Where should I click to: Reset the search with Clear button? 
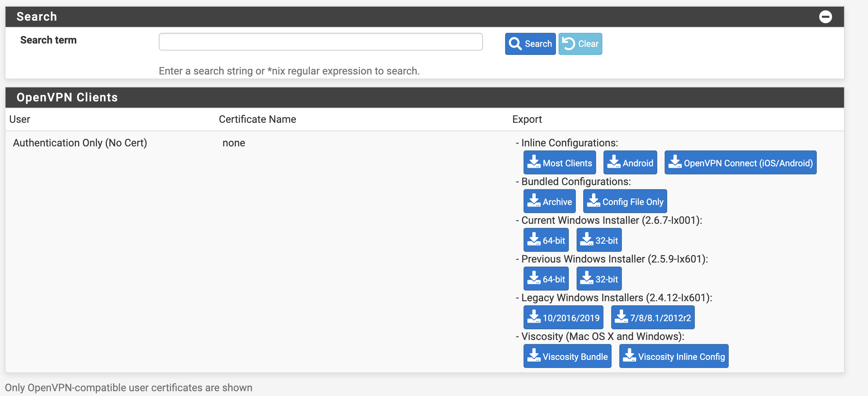click(x=580, y=44)
